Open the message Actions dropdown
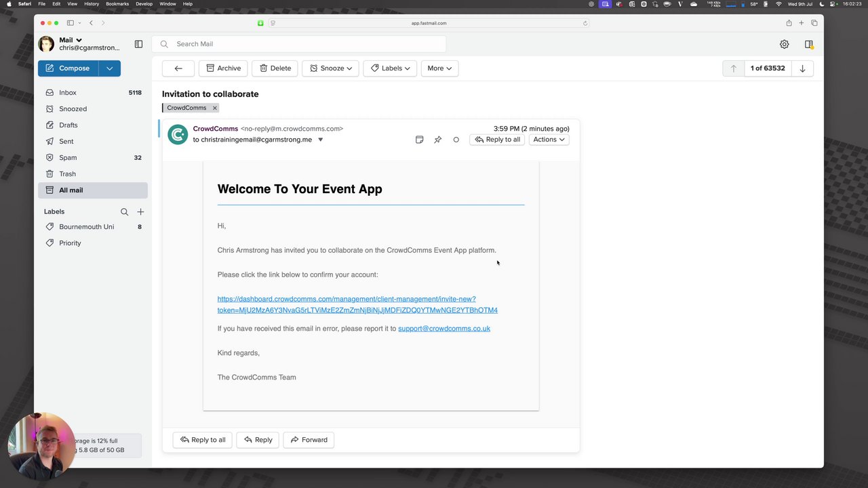Screen dimensions: 868x488 click(x=549, y=140)
